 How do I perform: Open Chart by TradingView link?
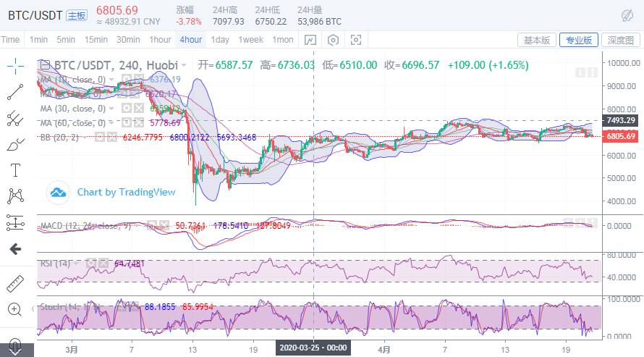126,193
